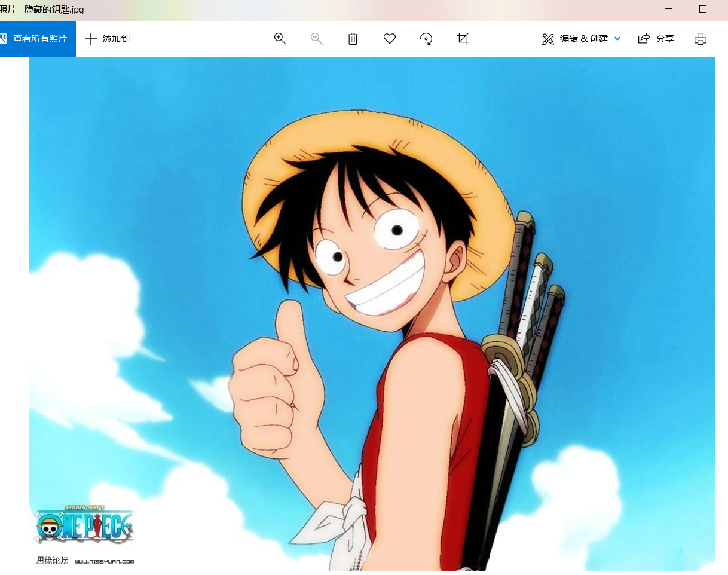The image size is (728, 575).
Task: Click the displayed photo of the straw-hat character
Action: point(372,314)
